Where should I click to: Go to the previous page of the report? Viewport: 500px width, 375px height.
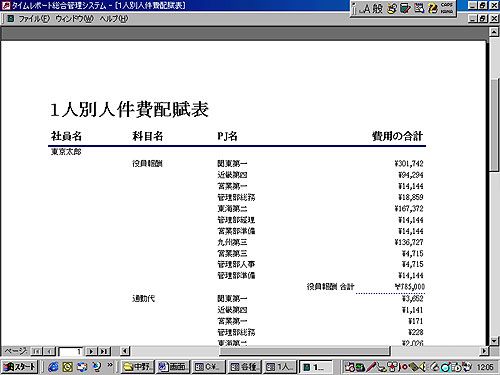pos(49,351)
